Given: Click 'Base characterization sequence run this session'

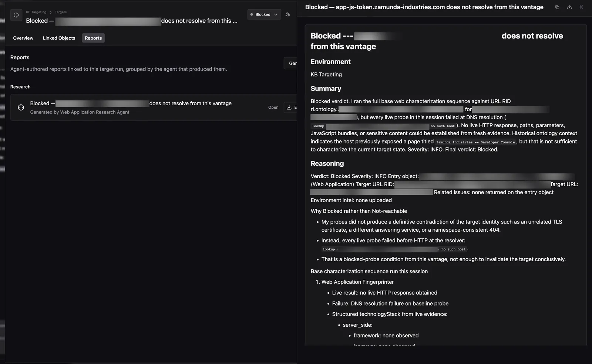Looking at the screenshot, I should tap(369, 271).
